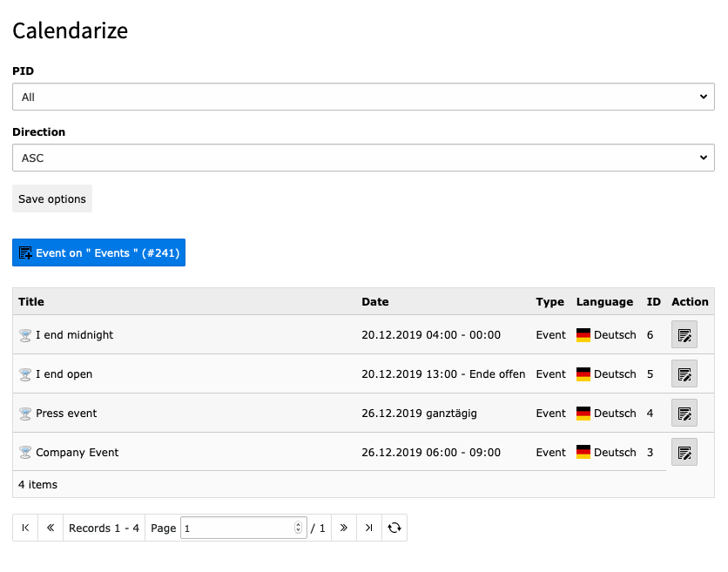
Task: Click the Date column header
Action: click(375, 302)
